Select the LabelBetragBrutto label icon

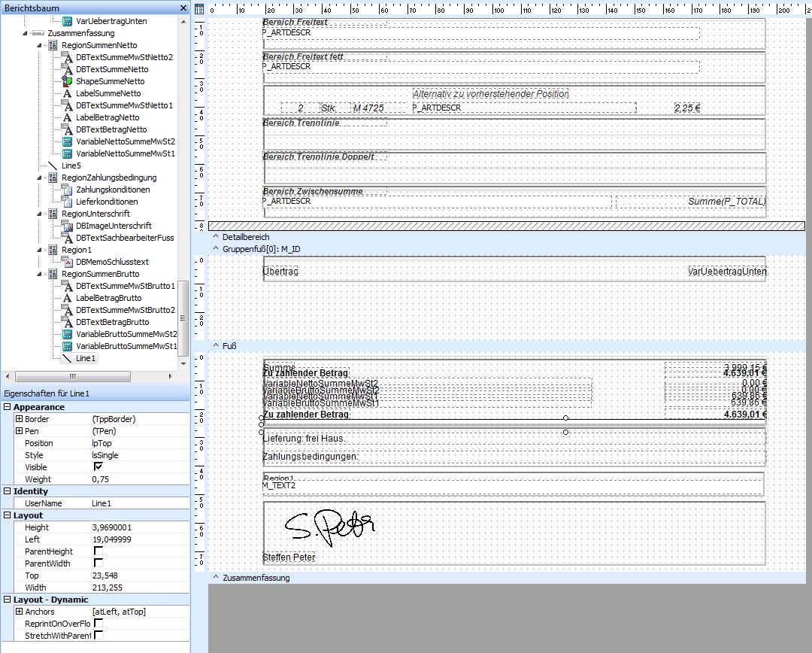pos(68,298)
